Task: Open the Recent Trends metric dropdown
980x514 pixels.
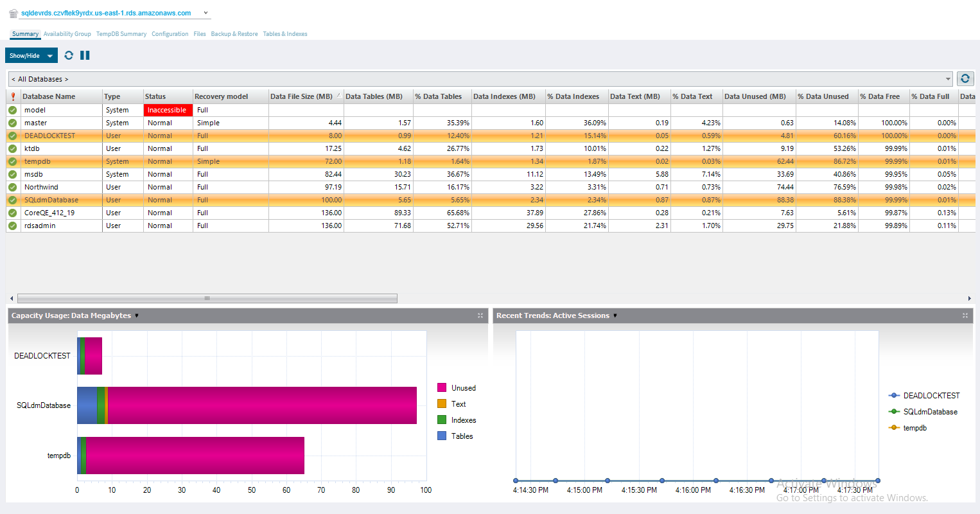Action: 615,315
